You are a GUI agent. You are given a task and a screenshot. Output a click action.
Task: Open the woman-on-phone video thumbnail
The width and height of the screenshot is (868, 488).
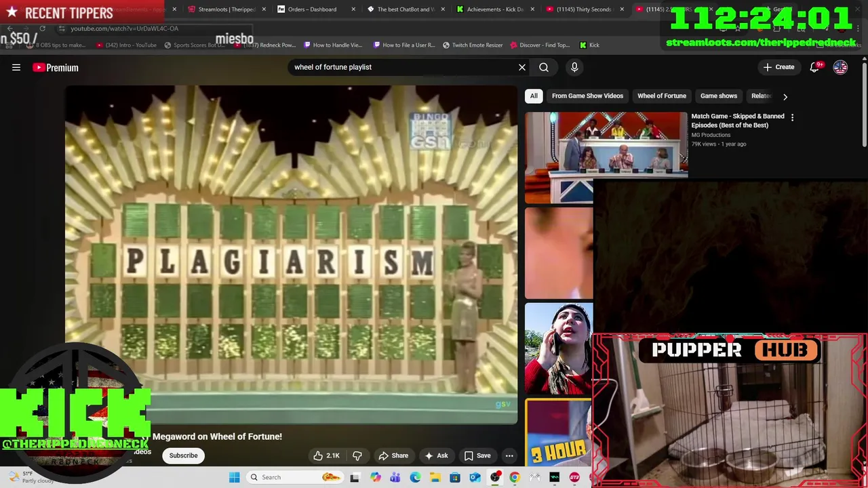click(x=559, y=348)
